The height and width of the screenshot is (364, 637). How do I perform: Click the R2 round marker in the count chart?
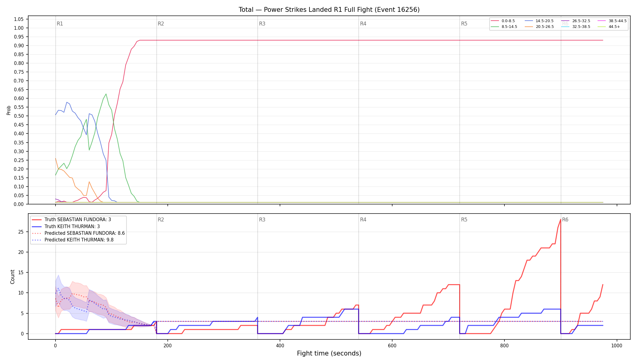[161, 220]
